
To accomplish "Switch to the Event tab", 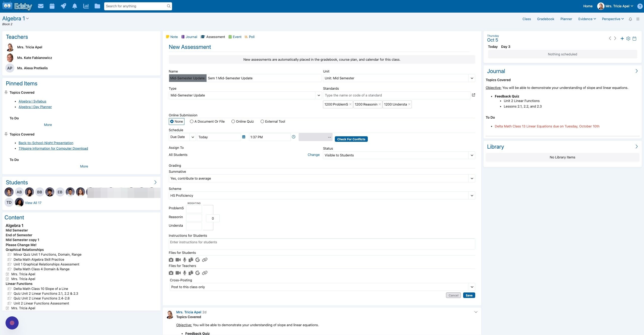I will [235, 37].
